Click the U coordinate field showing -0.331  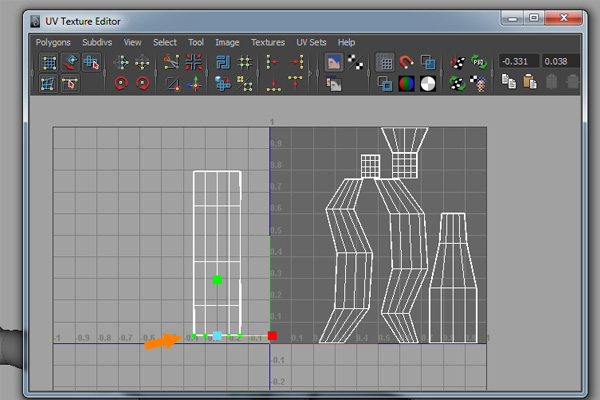point(518,62)
